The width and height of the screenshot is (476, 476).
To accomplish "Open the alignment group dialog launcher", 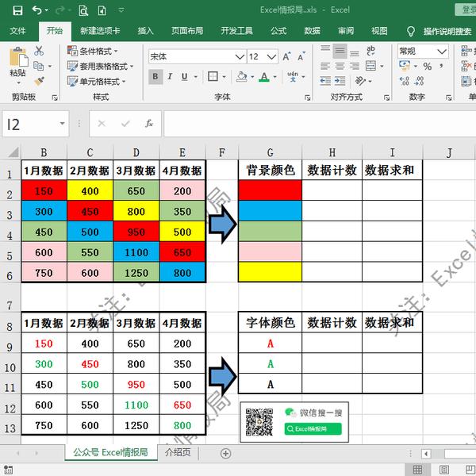I will [x=386, y=98].
